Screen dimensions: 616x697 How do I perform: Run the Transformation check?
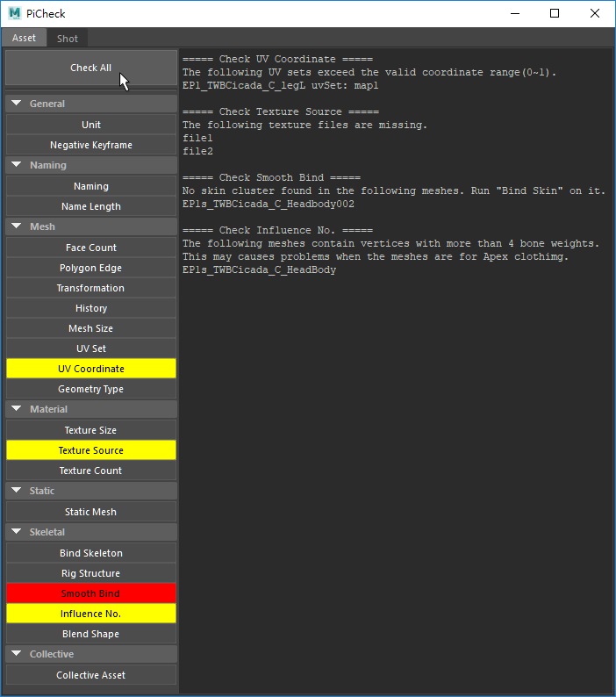[x=91, y=288]
